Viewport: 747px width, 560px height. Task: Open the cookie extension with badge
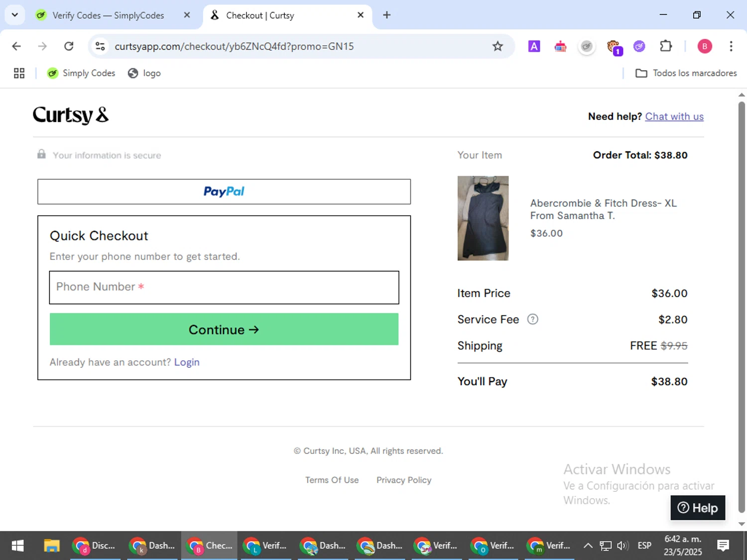pyautogui.click(x=614, y=47)
